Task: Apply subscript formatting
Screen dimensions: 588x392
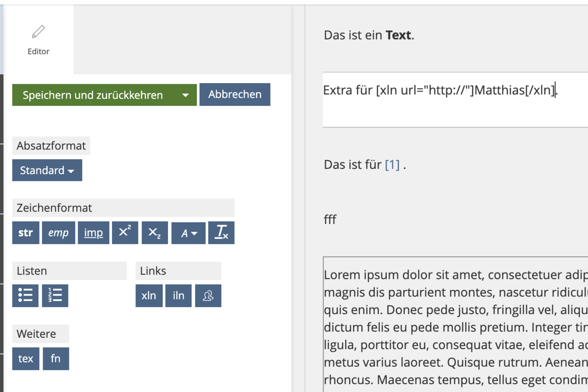Action: [155, 233]
